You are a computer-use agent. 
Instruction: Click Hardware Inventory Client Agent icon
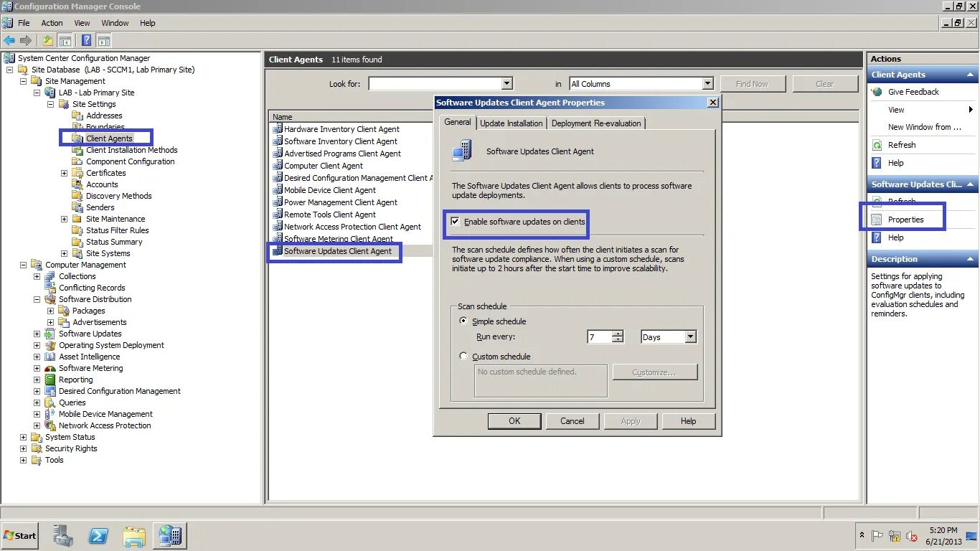coord(278,129)
